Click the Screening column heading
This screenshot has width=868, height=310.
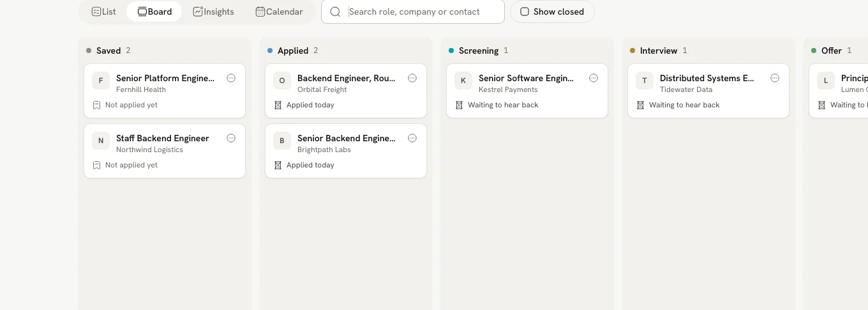click(479, 50)
